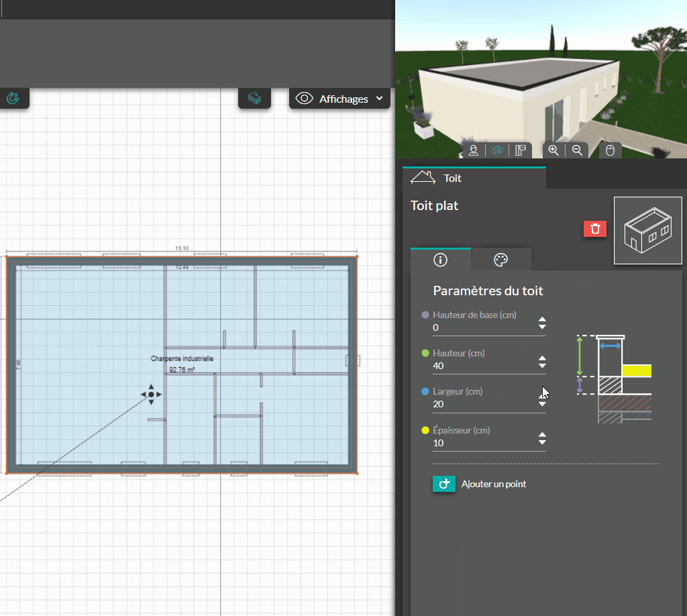
Task: Click the mouse controls help icon
Action: click(x=611, y=150)
